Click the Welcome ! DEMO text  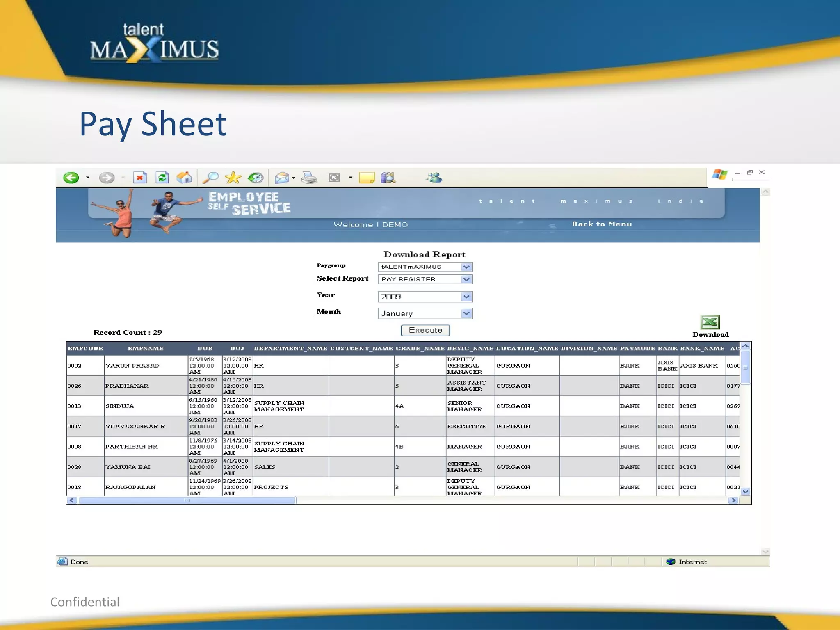pyautogui.click(x=371, y=225)
